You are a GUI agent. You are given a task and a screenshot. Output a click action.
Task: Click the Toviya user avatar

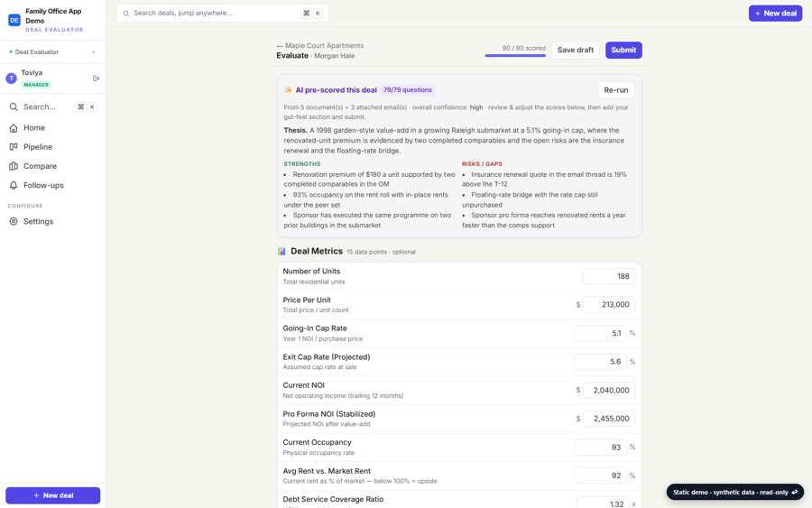point(11,79)
